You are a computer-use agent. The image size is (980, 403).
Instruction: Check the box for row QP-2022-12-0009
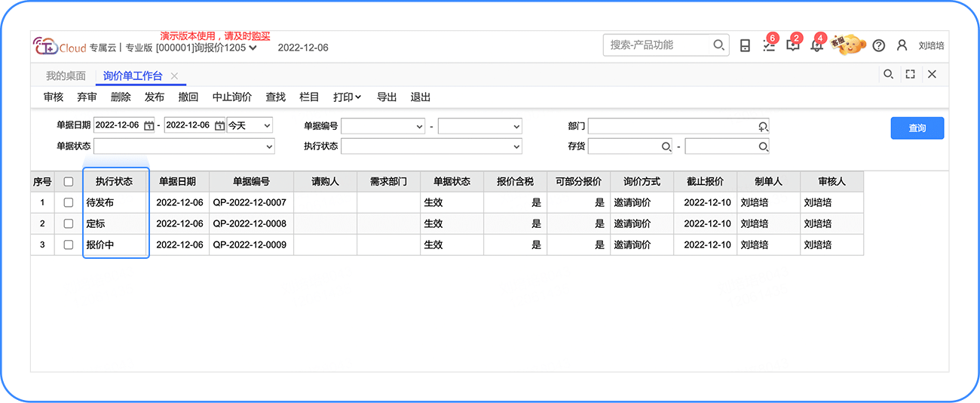[x=69, y=245]
